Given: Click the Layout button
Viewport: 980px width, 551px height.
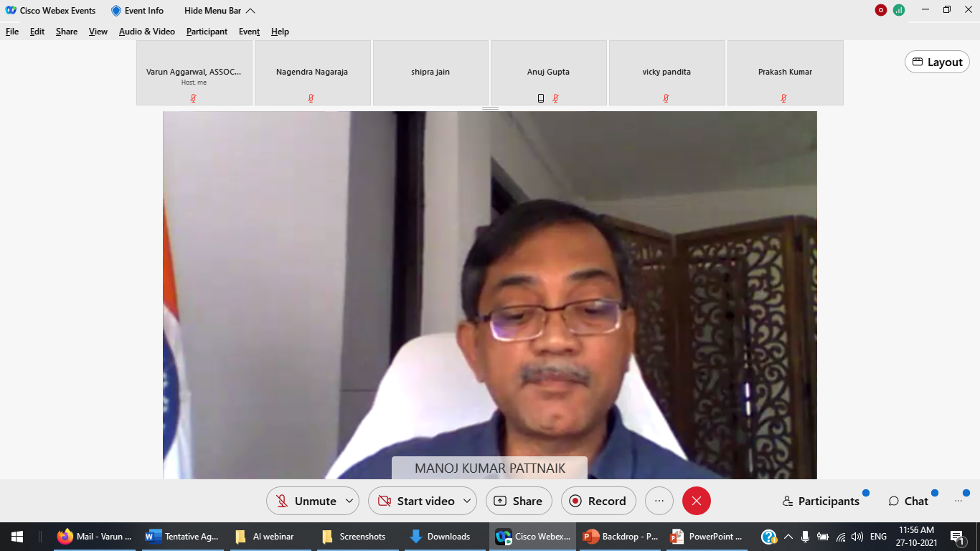Looking at the screenshot, I should (x=937, y=62).
